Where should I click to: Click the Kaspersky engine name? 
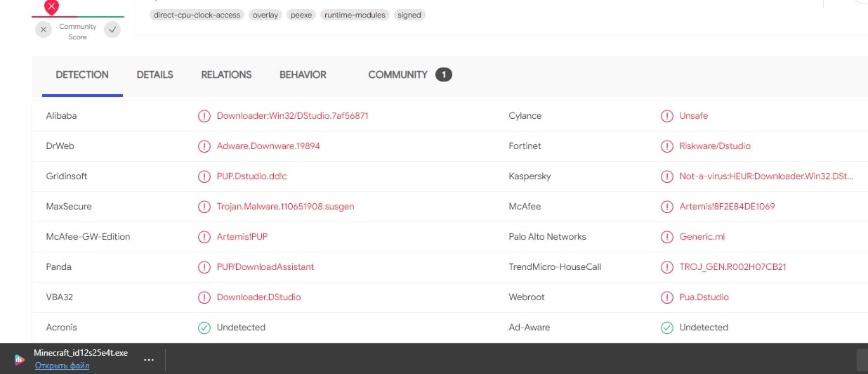coord(530,176)
